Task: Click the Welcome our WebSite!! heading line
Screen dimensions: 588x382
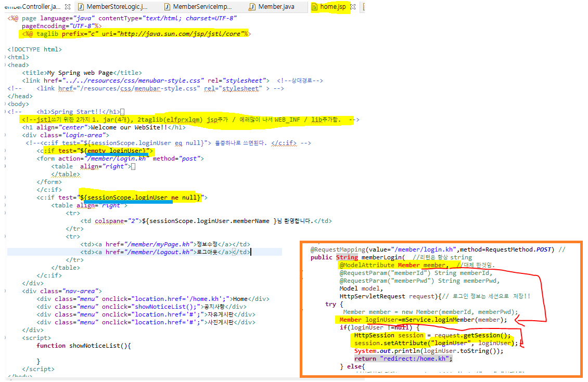Action: [x=104, y=127]
